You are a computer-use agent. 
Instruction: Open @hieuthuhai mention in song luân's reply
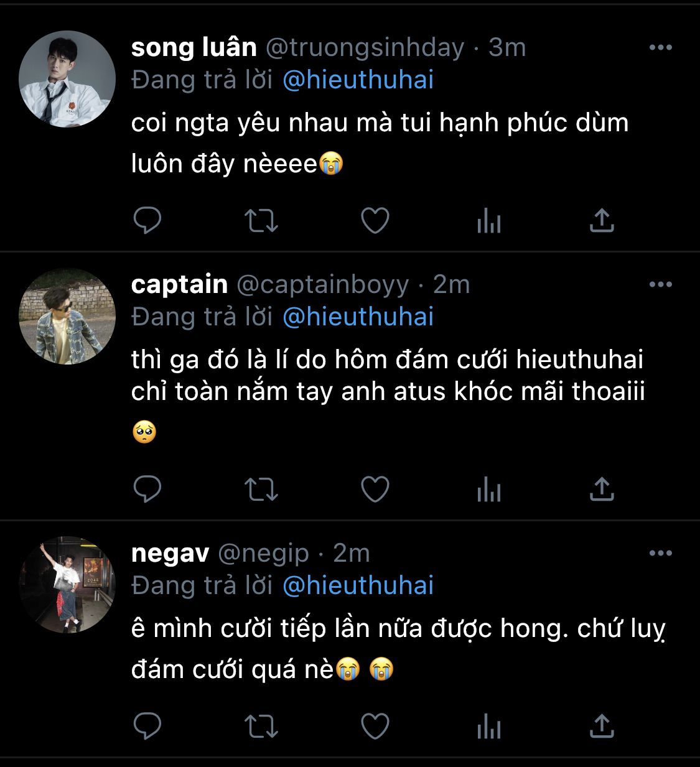[358, 80]
